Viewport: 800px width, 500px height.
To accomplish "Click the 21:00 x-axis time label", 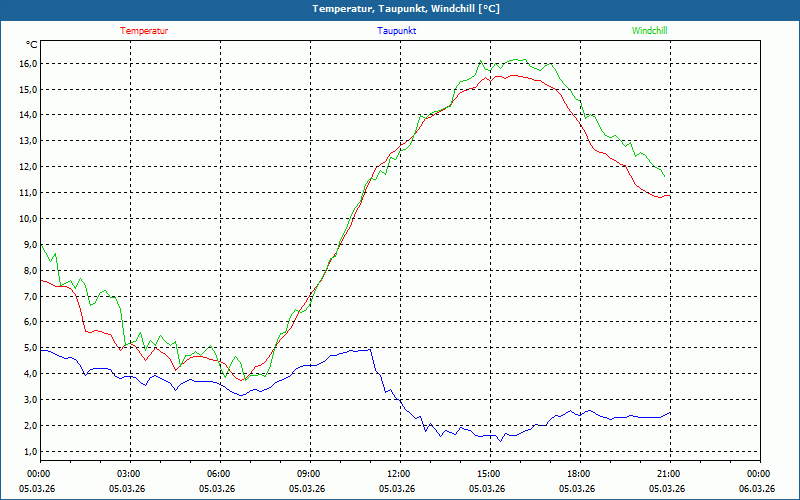I will tap(667, 474).
